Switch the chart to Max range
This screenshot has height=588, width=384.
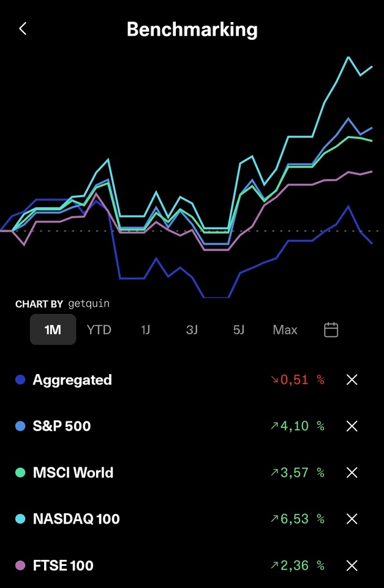(285, 330)
